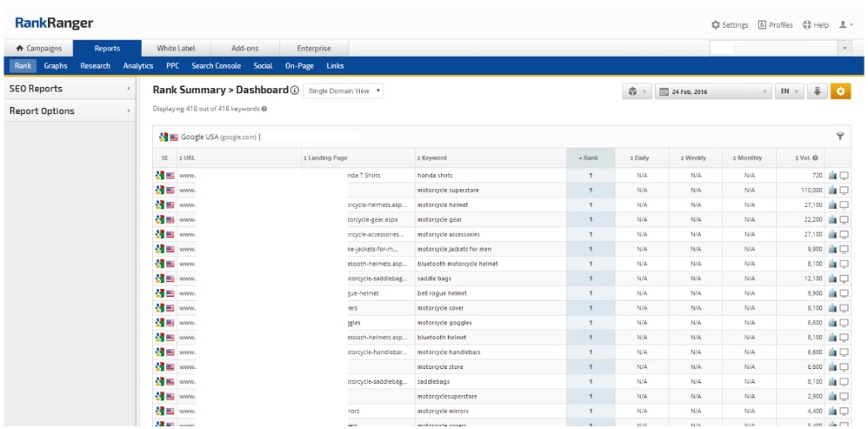Open the Help link
This screenshot has height=429, width=868.
[816, 25]
